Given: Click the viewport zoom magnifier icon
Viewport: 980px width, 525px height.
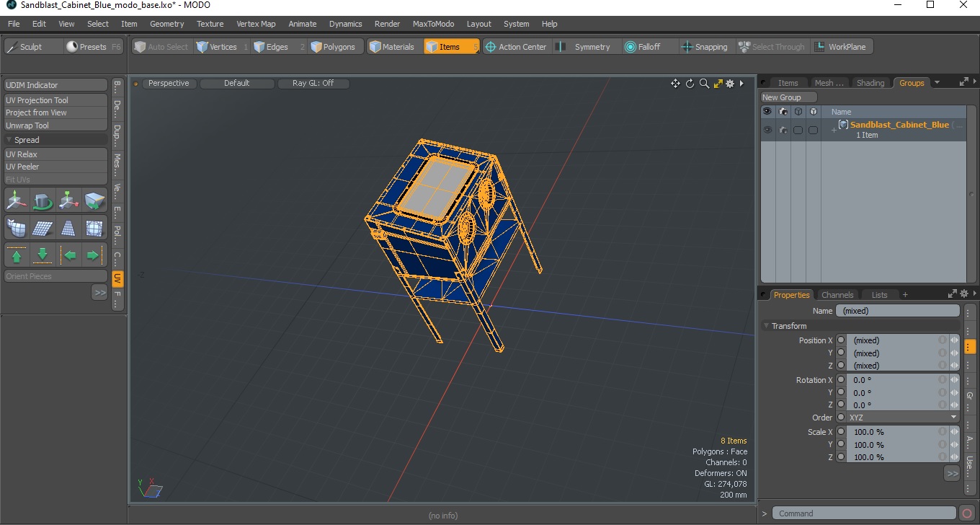Looking at the screenshot, I should [704, 84].
